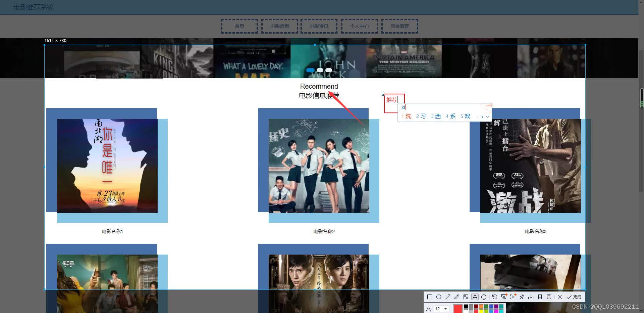Pick the black color swatch

466,306
